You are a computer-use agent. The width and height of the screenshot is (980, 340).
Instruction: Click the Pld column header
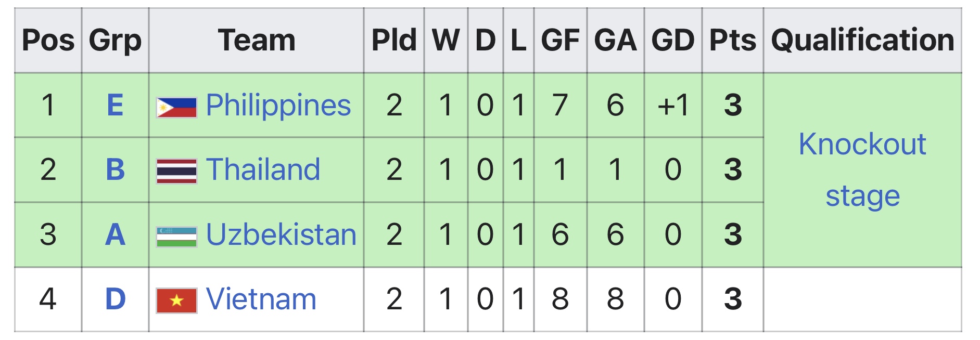(394, 41)
